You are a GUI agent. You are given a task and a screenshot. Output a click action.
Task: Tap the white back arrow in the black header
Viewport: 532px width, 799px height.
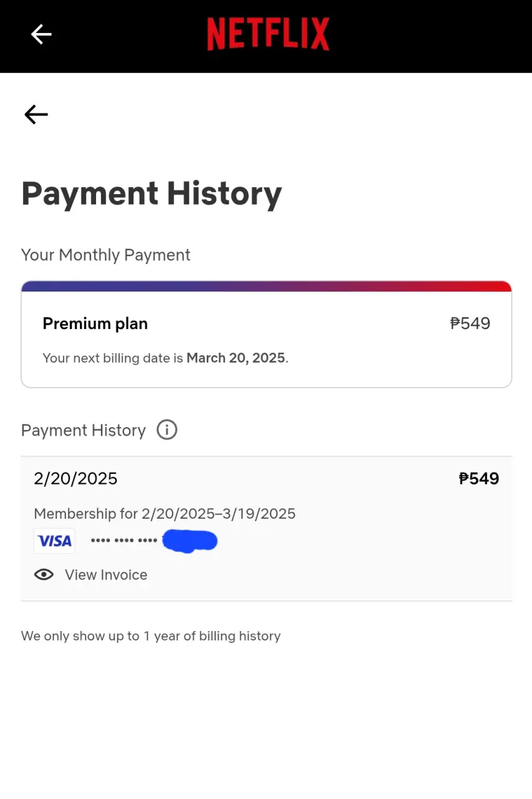click(41, 34)
